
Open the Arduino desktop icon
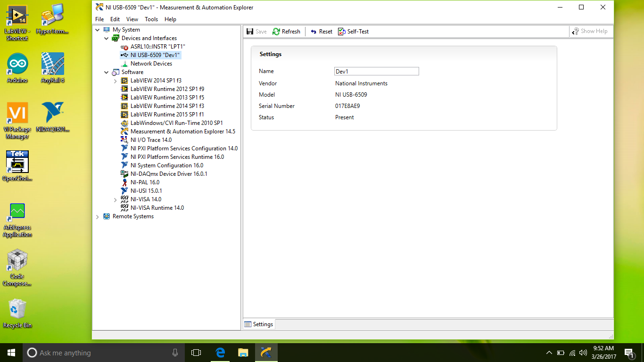(17, 68)
